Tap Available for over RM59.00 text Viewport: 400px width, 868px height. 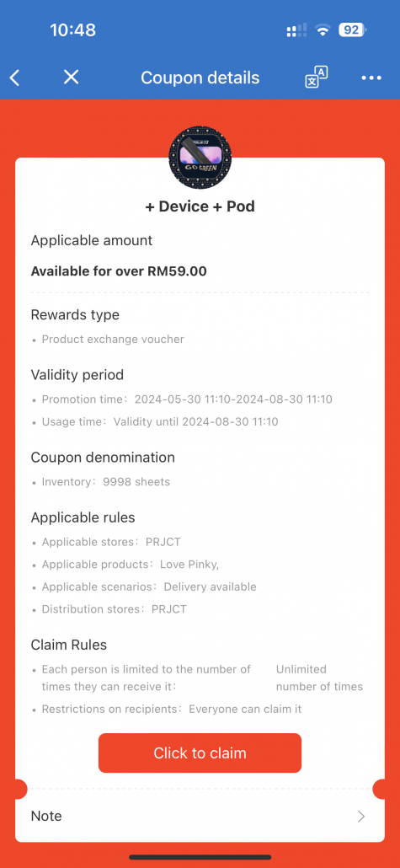[119, 271]
